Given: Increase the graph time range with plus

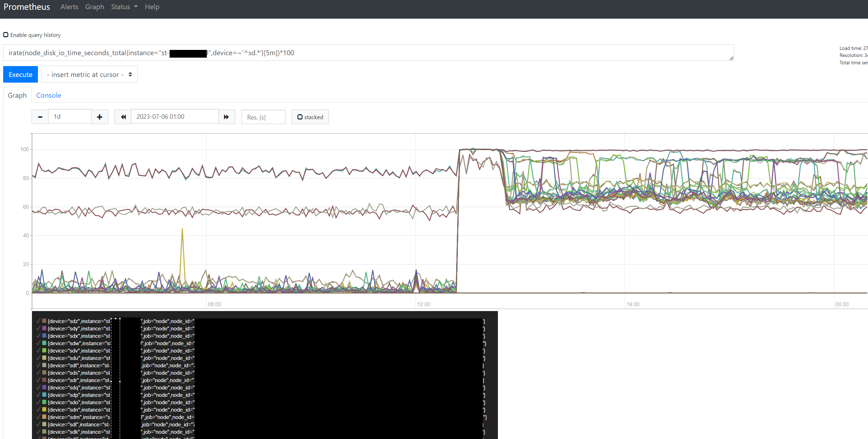Looking at the screenshot, I should [100, 117].
